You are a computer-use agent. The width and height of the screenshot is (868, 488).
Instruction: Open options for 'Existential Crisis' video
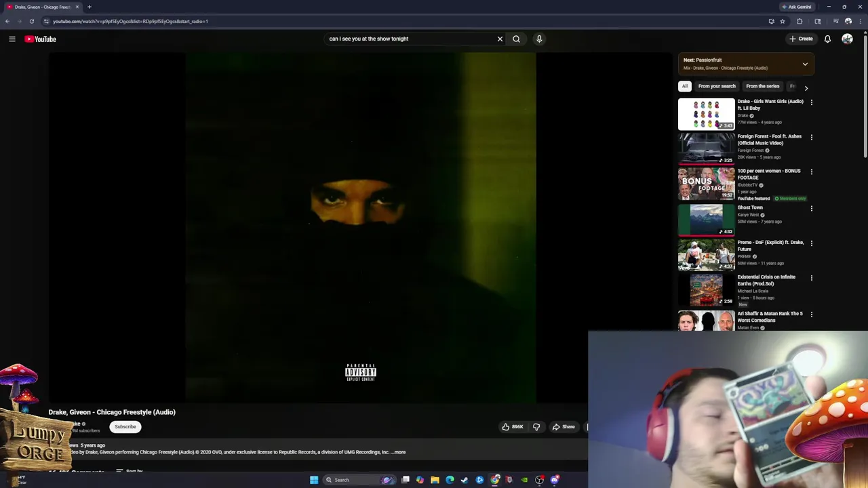[811, 277]
